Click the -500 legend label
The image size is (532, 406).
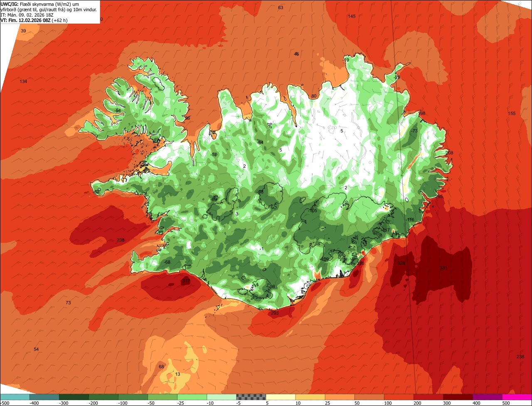coord(5,403)
